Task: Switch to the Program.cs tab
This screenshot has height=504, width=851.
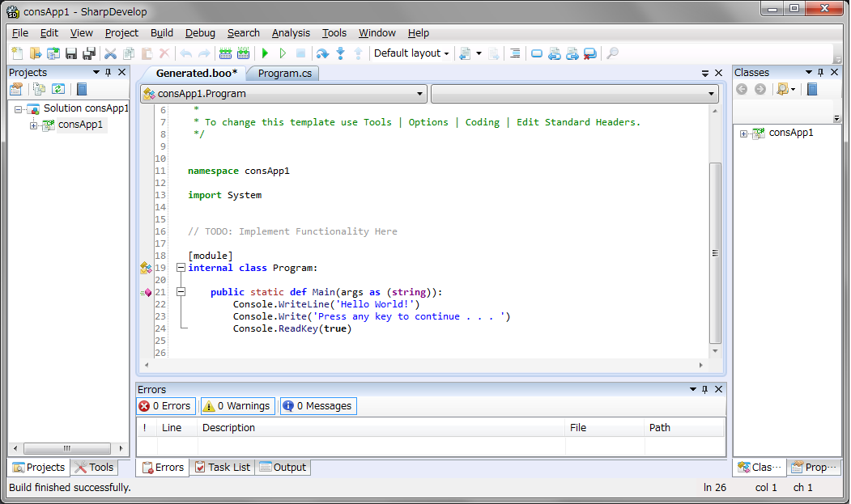Action: click(x=285, y=72)
